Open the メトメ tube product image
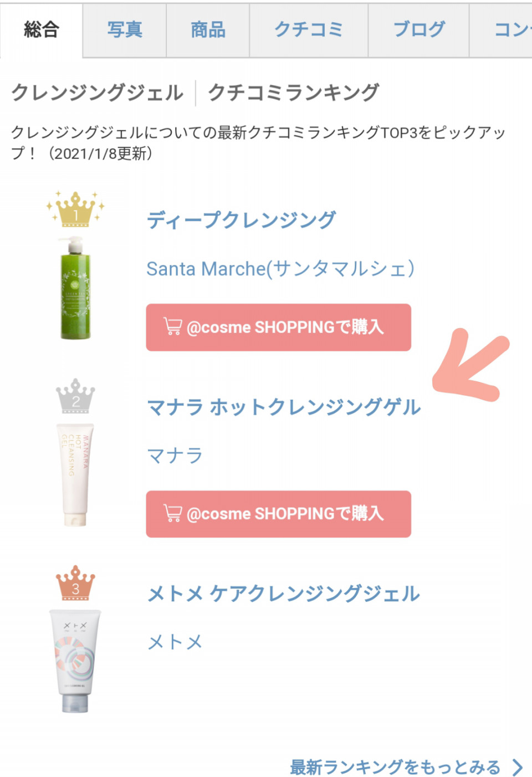Image resolution: width=532 pixels, height=777 pixels. coord(75,661)
